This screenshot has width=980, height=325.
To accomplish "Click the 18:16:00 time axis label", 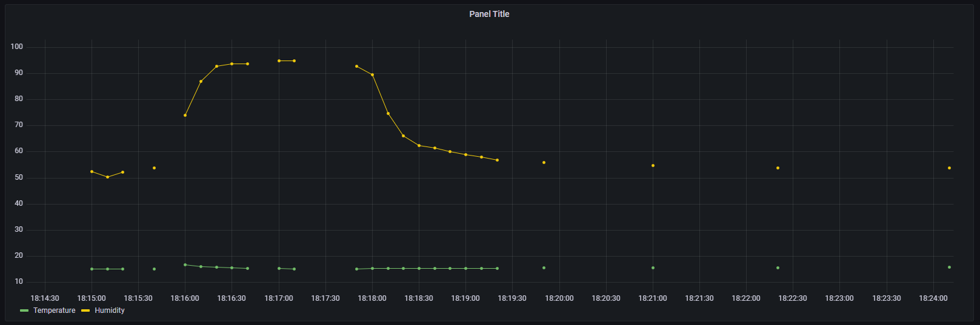I will coord(185,298).
